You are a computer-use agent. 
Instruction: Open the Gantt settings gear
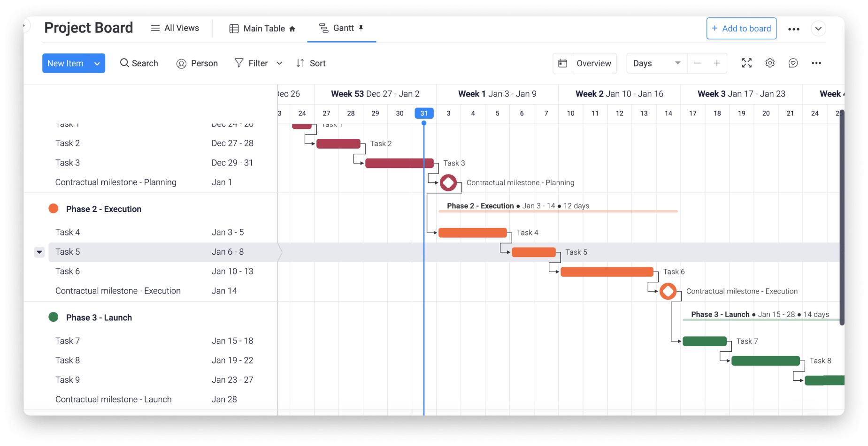coord(770,63)
